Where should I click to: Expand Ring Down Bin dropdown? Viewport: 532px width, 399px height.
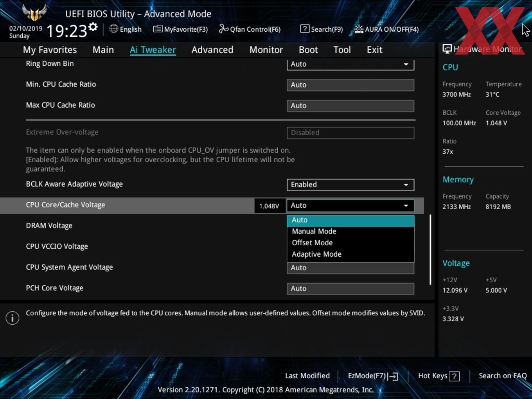point(350,65)
